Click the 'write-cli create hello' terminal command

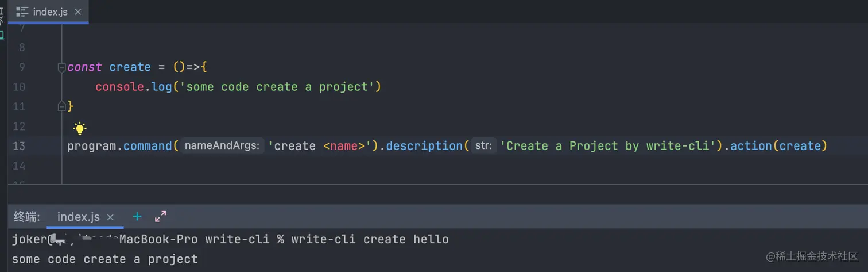[370, 239]
